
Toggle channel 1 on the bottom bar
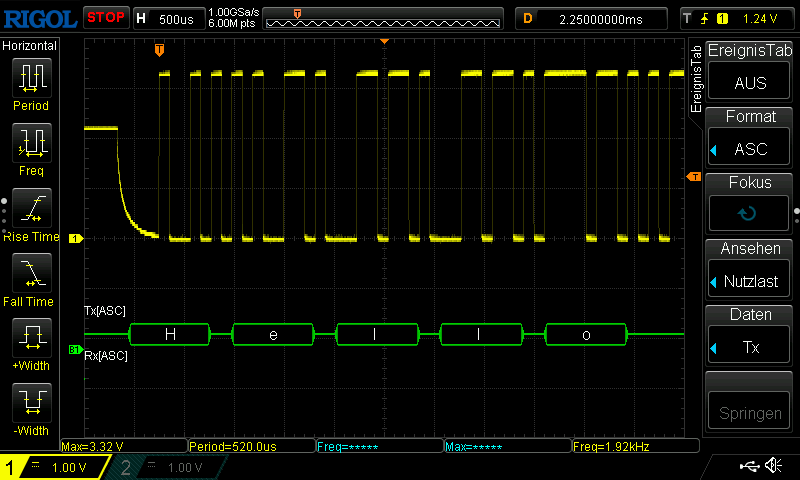[54, 467]
